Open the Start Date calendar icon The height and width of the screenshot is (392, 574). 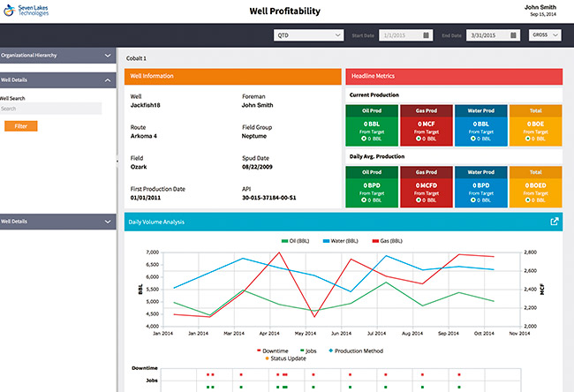(x=427, y=35)
